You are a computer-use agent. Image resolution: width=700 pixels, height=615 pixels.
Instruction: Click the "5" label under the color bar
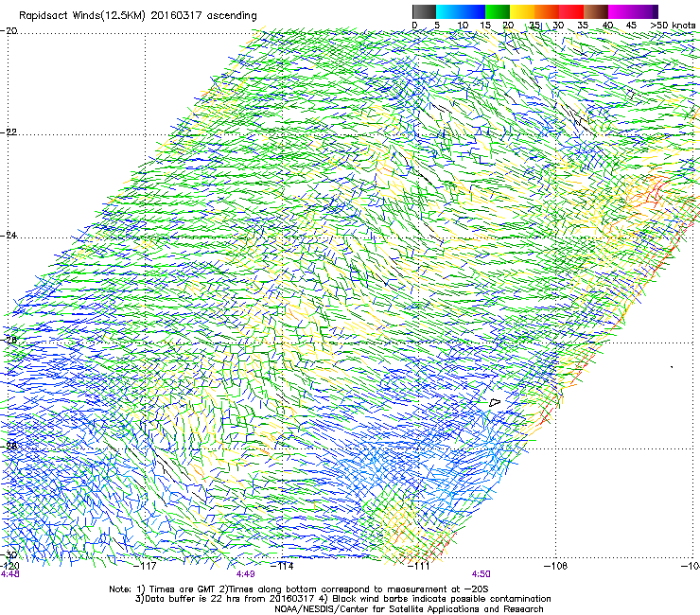[x=437, y=26]
